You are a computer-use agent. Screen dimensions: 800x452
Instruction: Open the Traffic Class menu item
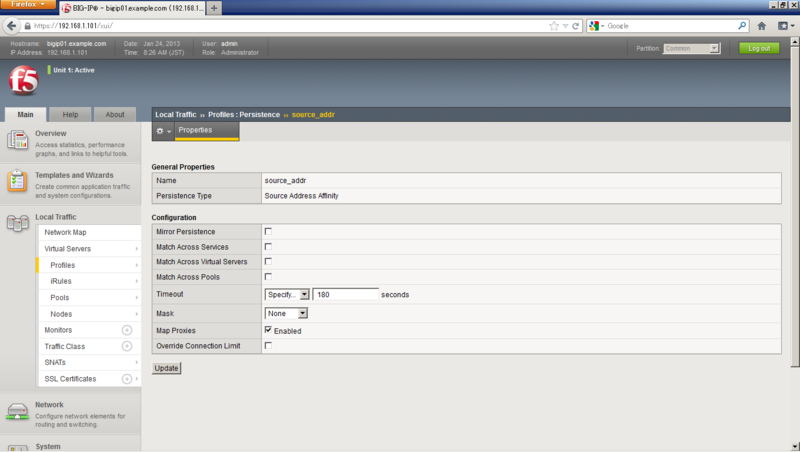tap(65, 346)
